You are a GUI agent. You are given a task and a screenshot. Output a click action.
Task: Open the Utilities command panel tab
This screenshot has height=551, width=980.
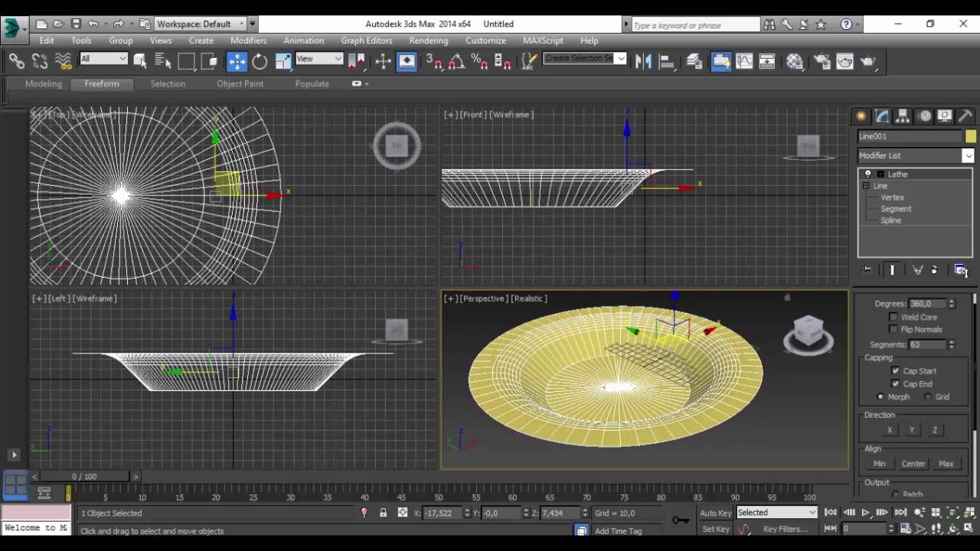point(965,116)
